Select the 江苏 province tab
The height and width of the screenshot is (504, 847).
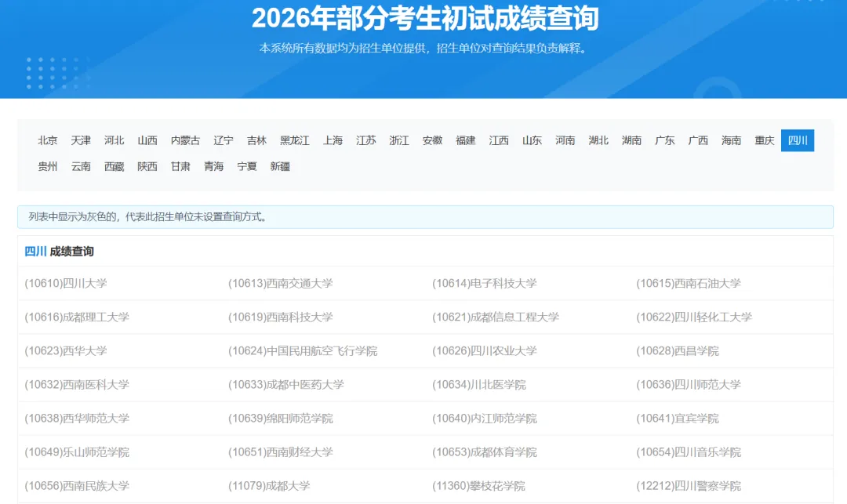pos(366,140)
